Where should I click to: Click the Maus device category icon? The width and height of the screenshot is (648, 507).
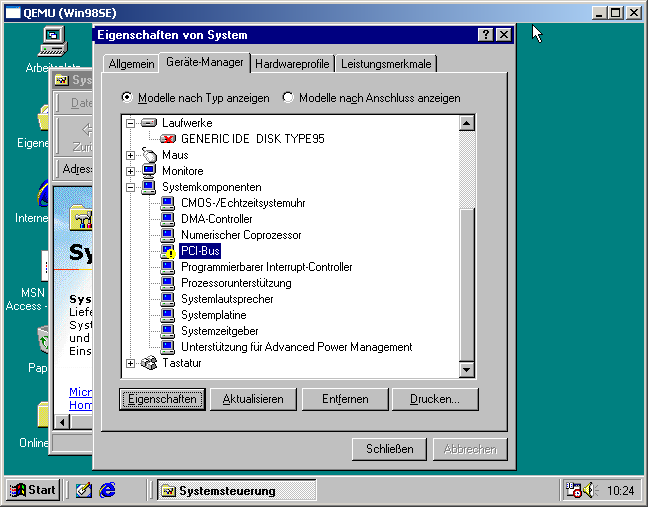[149, 155]
